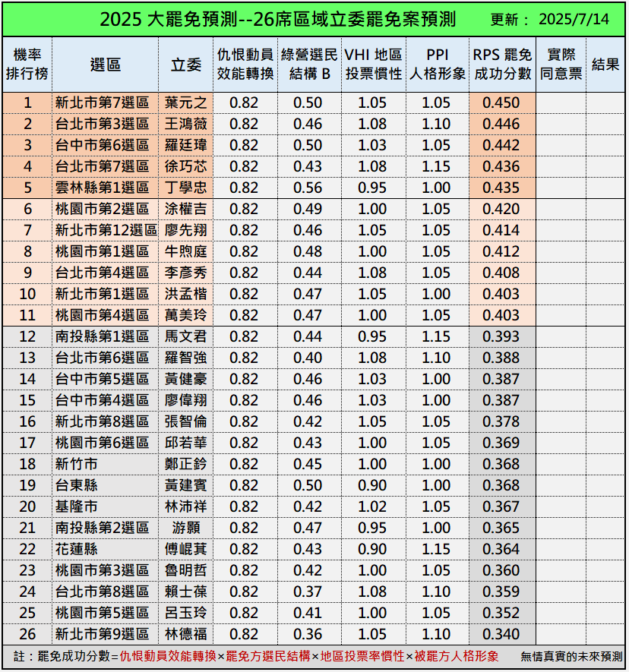Click the name 李彥秀
The height and width of the screenshot is (672, 629).
point(185,273)
